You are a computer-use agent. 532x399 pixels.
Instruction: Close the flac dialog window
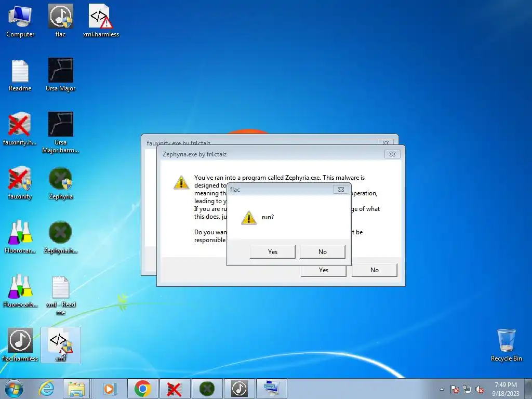pyautogui.click(x=341, y=189)
